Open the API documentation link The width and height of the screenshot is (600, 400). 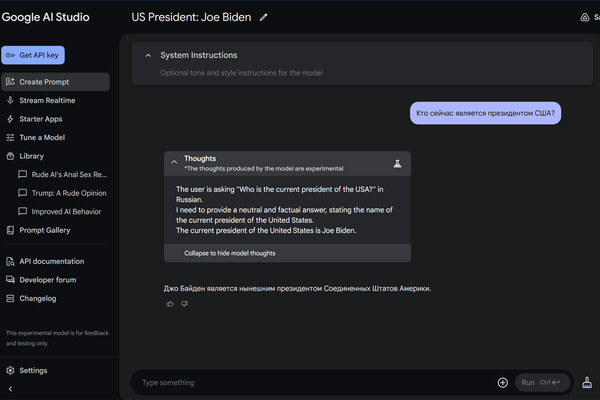(x=52, y=261)
